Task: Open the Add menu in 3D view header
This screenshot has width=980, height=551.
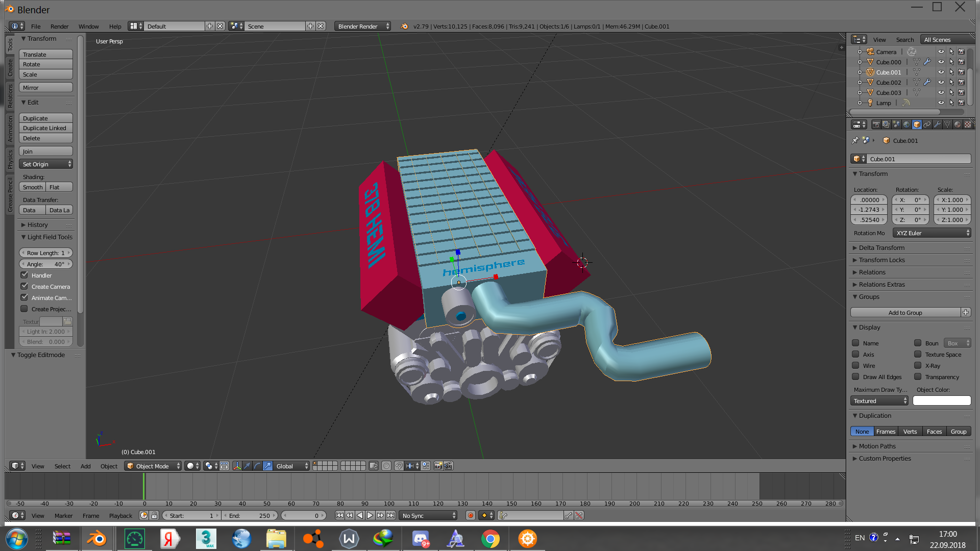Action: click(85, 466)
